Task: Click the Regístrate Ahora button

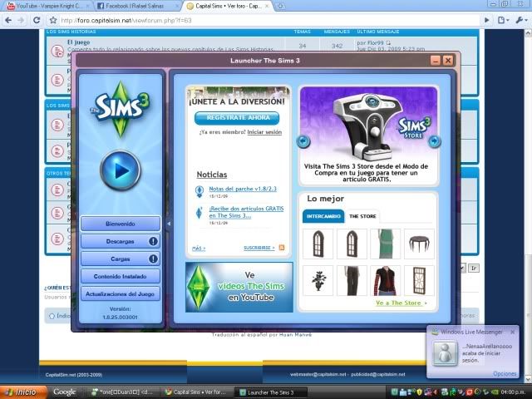Action: coord(237,118)
